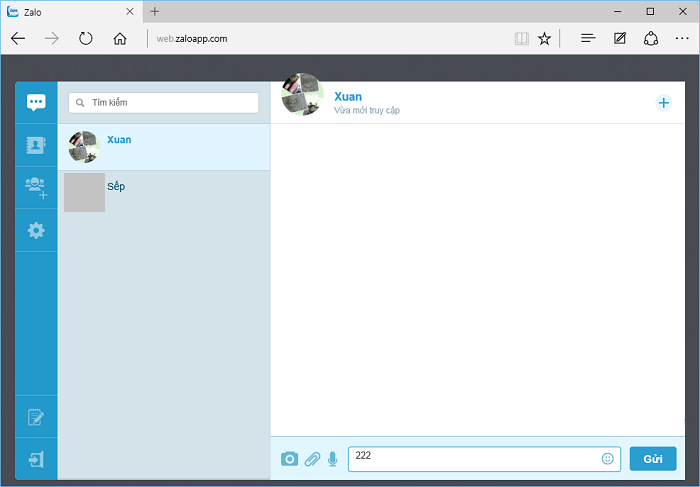Open the contacts list sidebar icon
This screenshot has width=700, height=487.
(36, 145)
